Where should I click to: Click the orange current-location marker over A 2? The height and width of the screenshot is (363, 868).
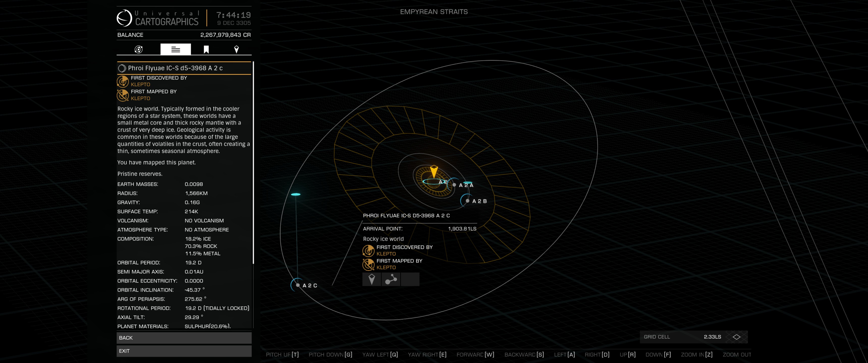tap(434, 171)
